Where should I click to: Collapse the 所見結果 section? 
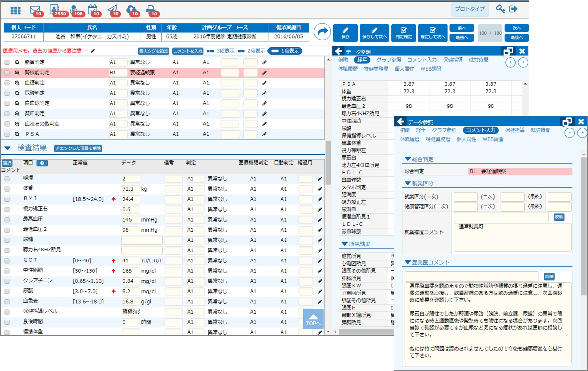[x=345, y=244]
